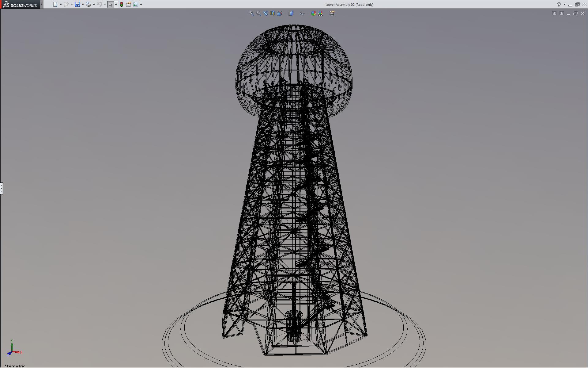Click the Options checklist icon
The height and width of the screenshot is (368, 588).
pos(136,4)
